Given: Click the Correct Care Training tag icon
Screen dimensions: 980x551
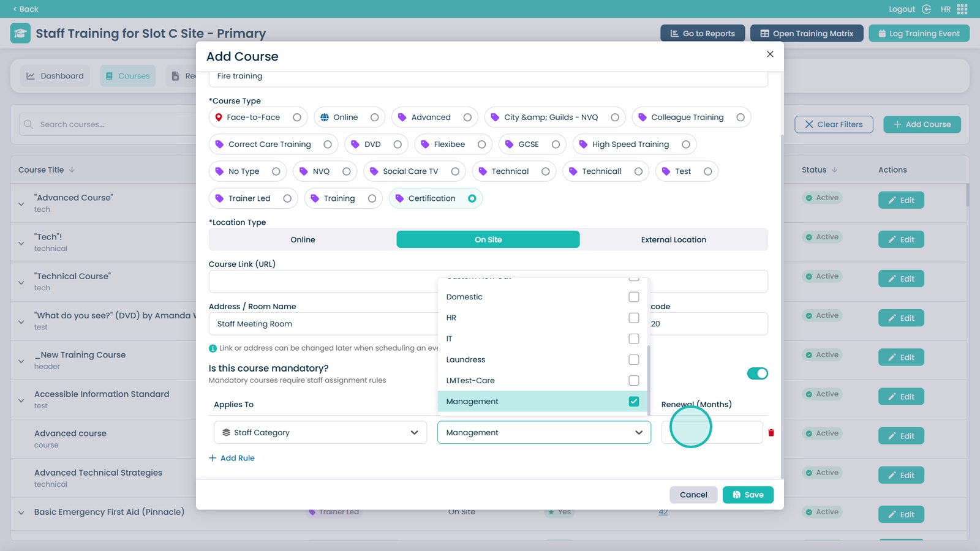Looking at the screenshot, I should coord(219,144).
